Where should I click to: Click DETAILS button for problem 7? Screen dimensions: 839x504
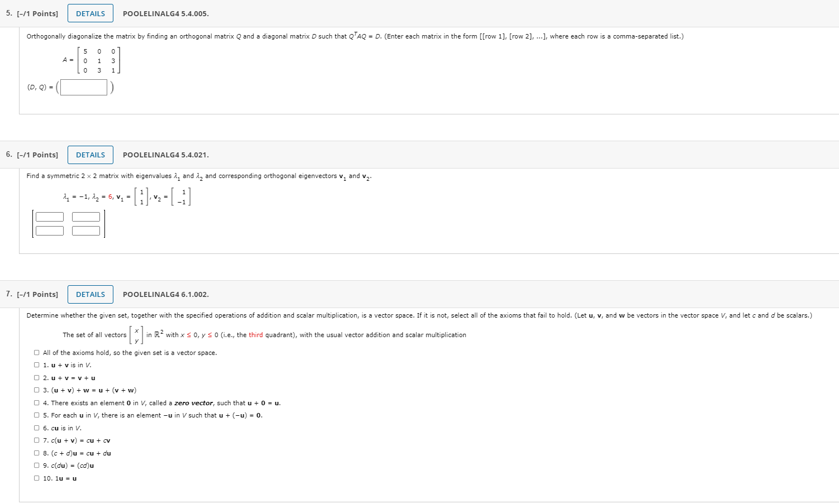pos(90,294)
